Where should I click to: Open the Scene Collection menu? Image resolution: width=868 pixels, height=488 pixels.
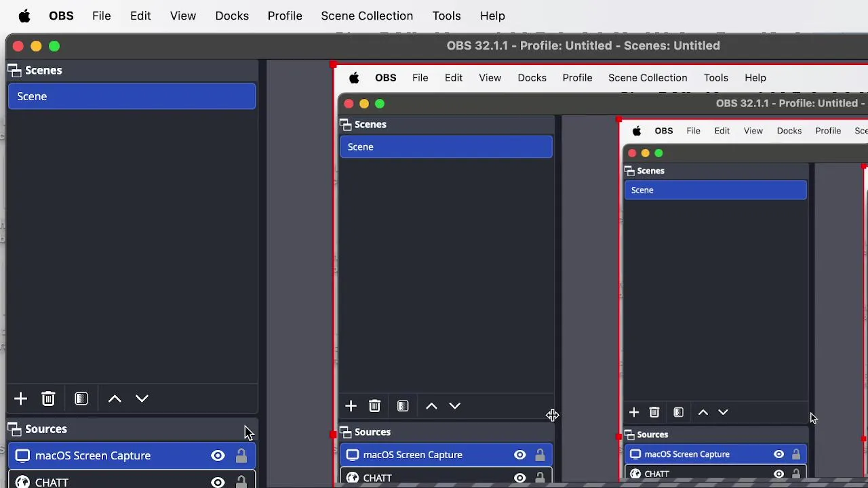tap(367, 16)
